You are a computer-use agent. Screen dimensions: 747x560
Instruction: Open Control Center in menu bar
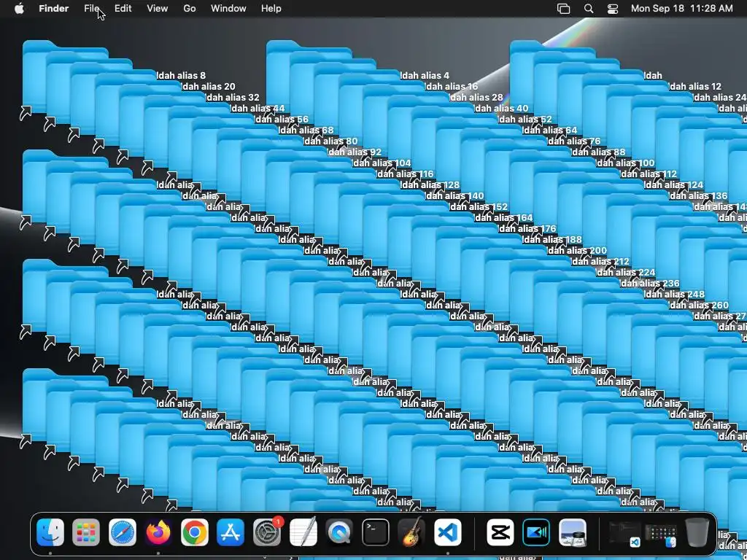[613, 9]
